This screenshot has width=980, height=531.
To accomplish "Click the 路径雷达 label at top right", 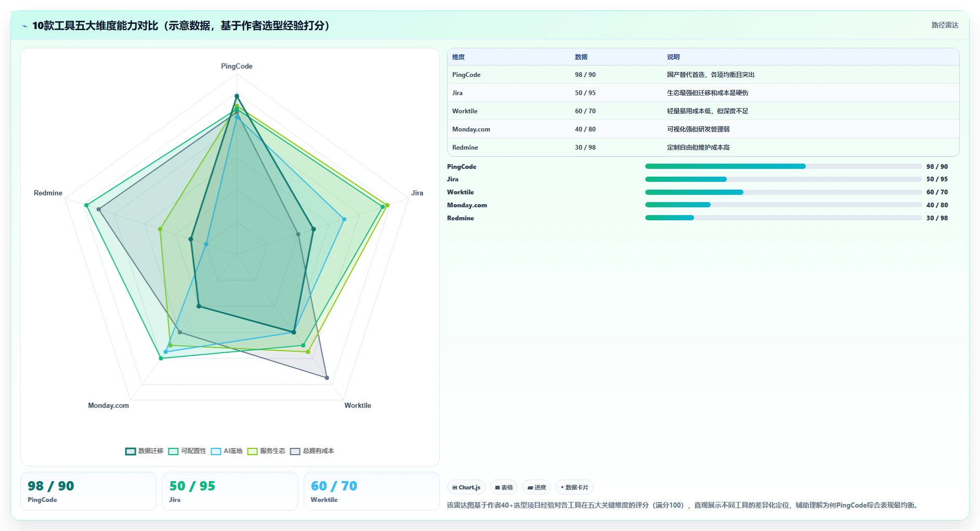I will coord(945,25).
